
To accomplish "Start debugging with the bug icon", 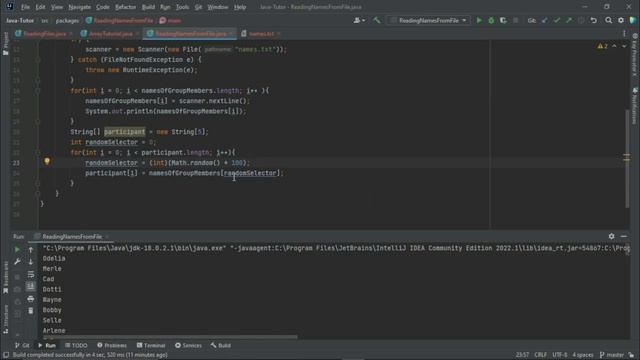I will pos(491,20).
